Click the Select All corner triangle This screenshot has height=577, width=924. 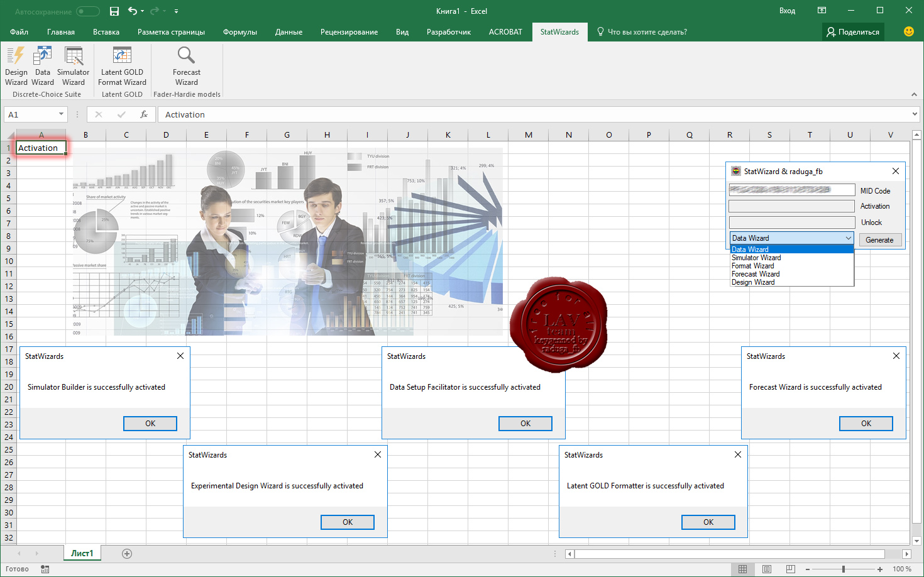pyautogui.click(x=9, y=135)
